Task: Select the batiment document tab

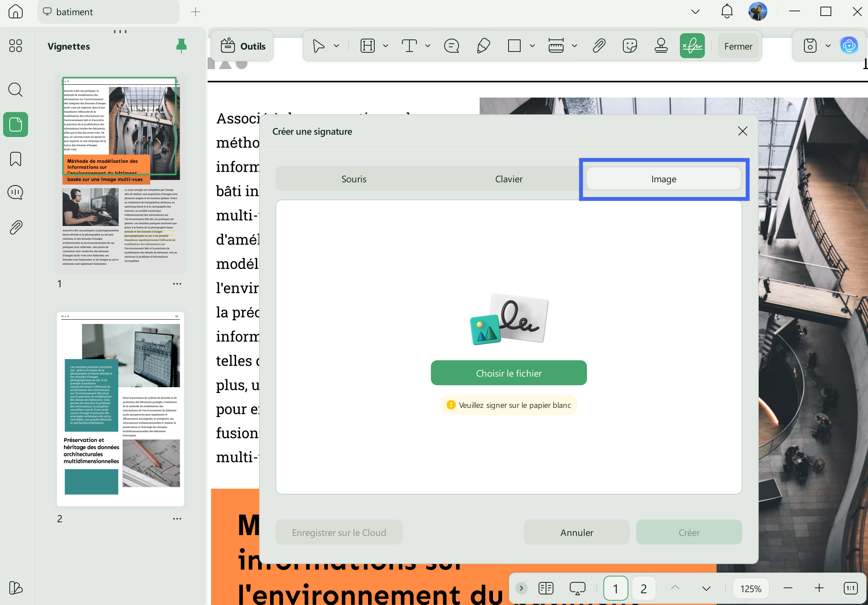Action: click(x=108, y=12)
